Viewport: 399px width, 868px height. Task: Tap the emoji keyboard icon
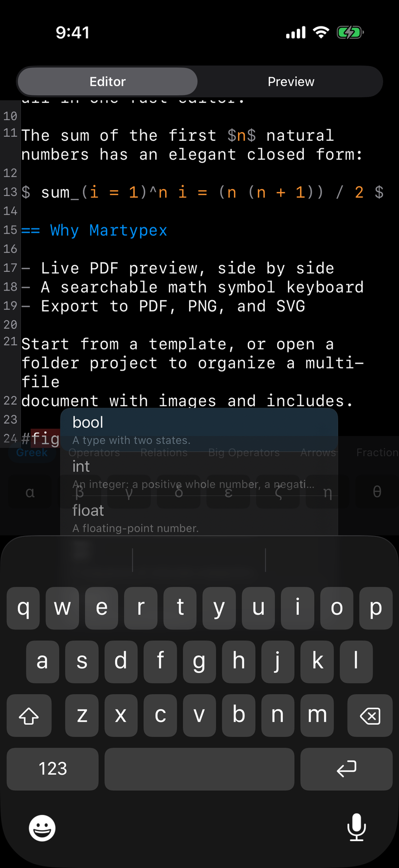pos(42,828)
